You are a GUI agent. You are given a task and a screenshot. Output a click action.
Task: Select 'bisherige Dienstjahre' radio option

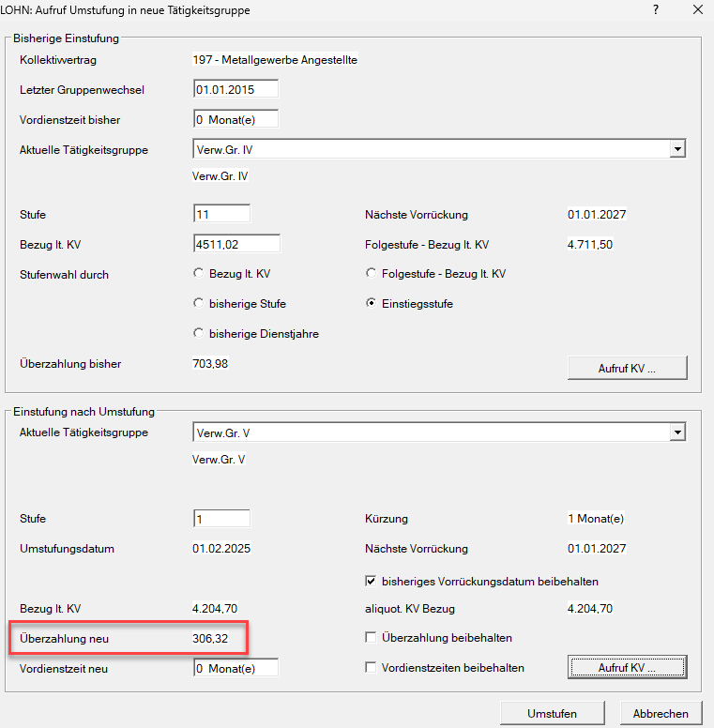click(198, 333)
